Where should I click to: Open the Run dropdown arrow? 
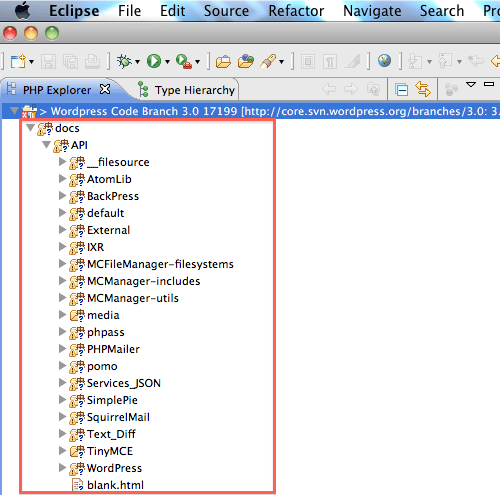(x=167, y=62)
